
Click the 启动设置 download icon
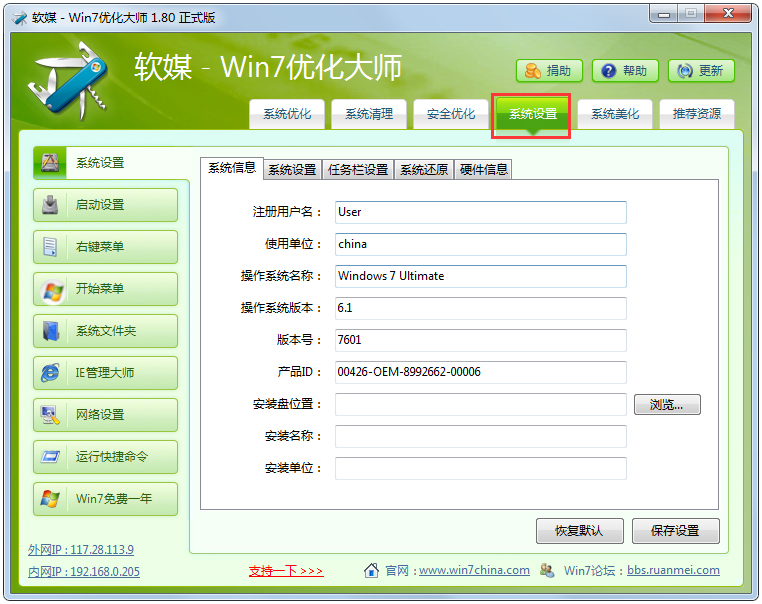tap(50, 205)
